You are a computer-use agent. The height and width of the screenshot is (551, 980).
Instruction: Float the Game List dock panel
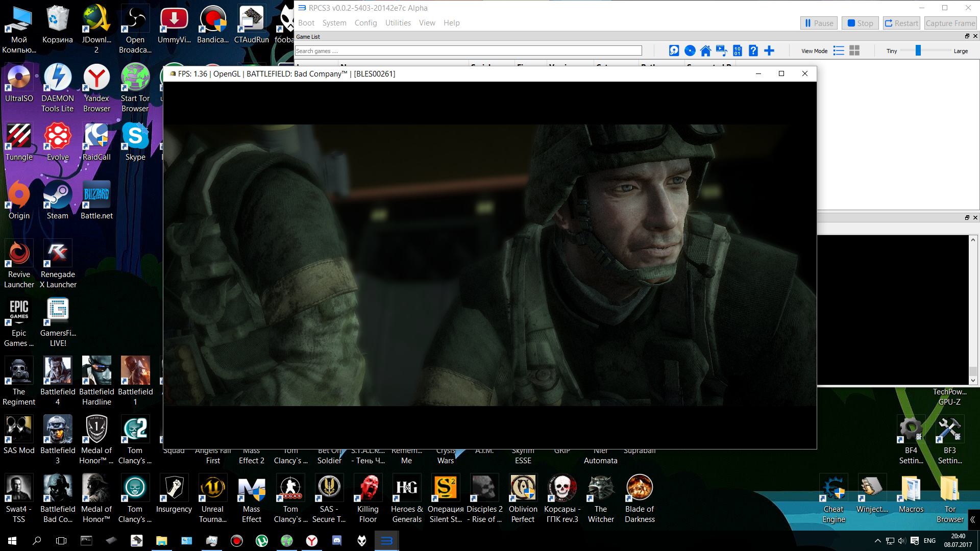click(967, 36)
